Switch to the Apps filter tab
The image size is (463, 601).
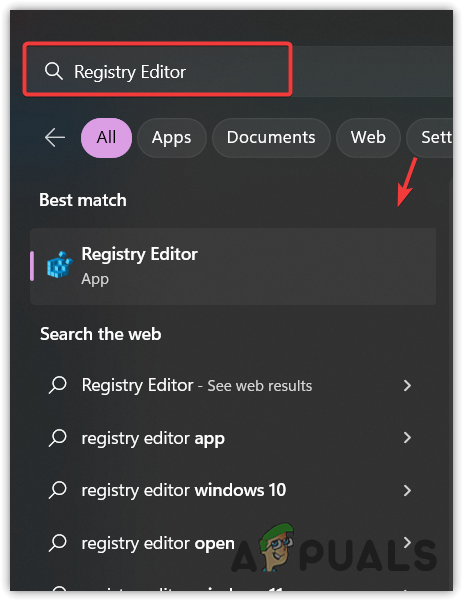click(171, 138)
